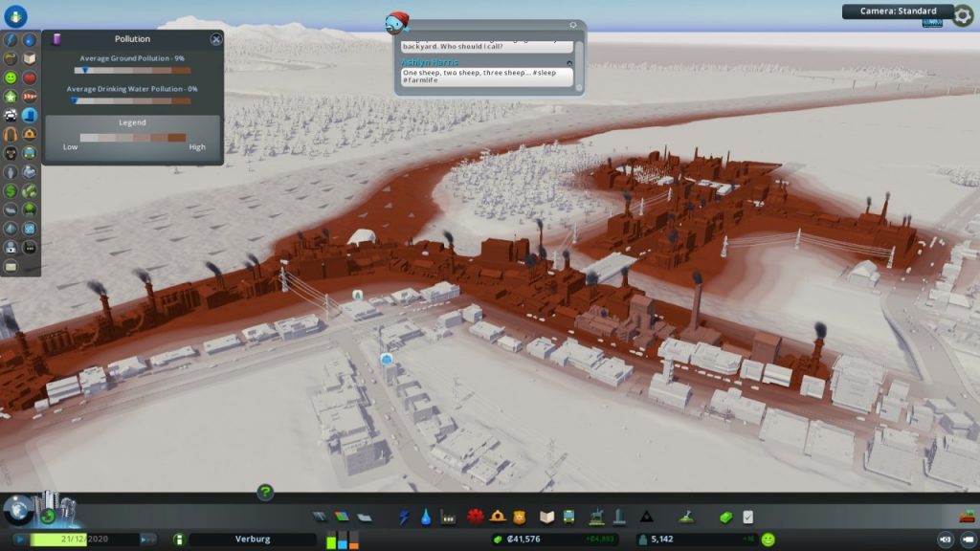Screen dimensions: 980x551
Task: Open the envelope info view icon
Action: tap(11, 267)
